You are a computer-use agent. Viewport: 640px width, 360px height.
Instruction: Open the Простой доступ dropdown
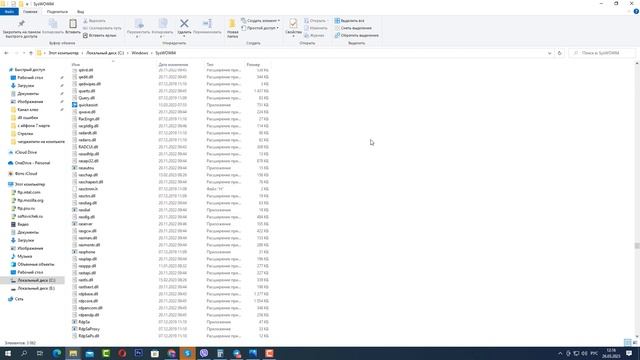pos(260,28)
